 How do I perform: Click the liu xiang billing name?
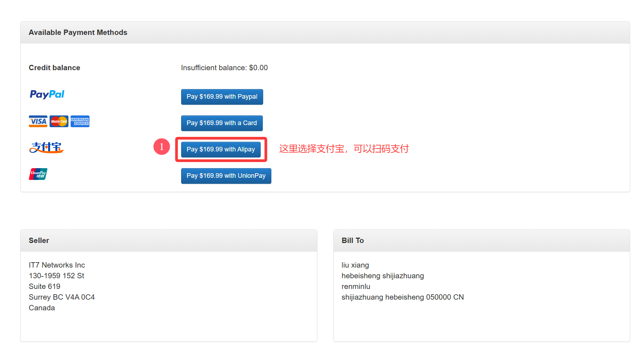coord(355,265)
